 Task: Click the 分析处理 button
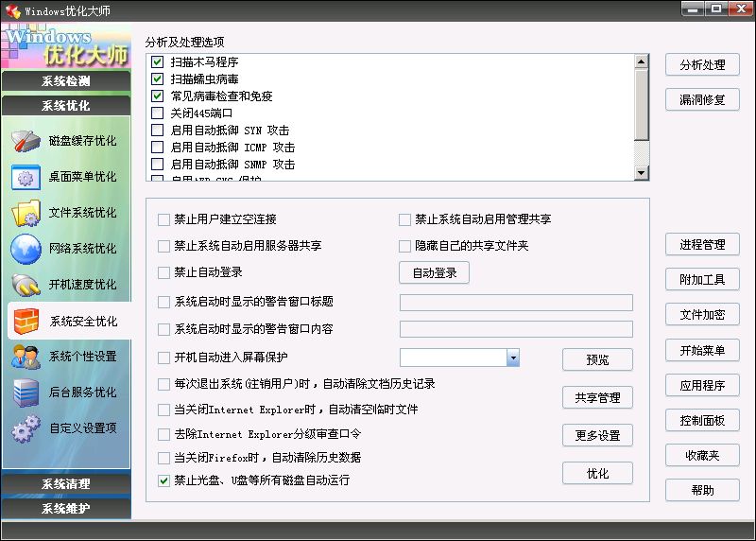coord(702,64)
